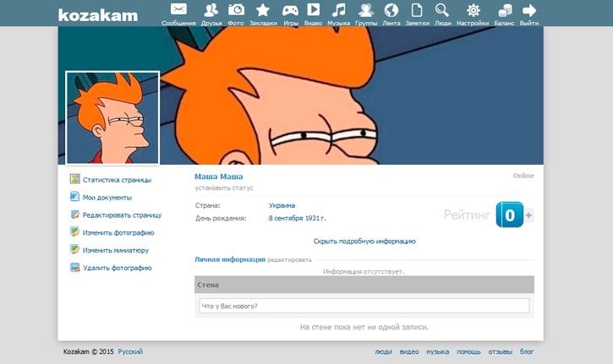This screenshot has height=364, width=613.
Task: Open the Balance coins icon
Action: pos(503,11)
